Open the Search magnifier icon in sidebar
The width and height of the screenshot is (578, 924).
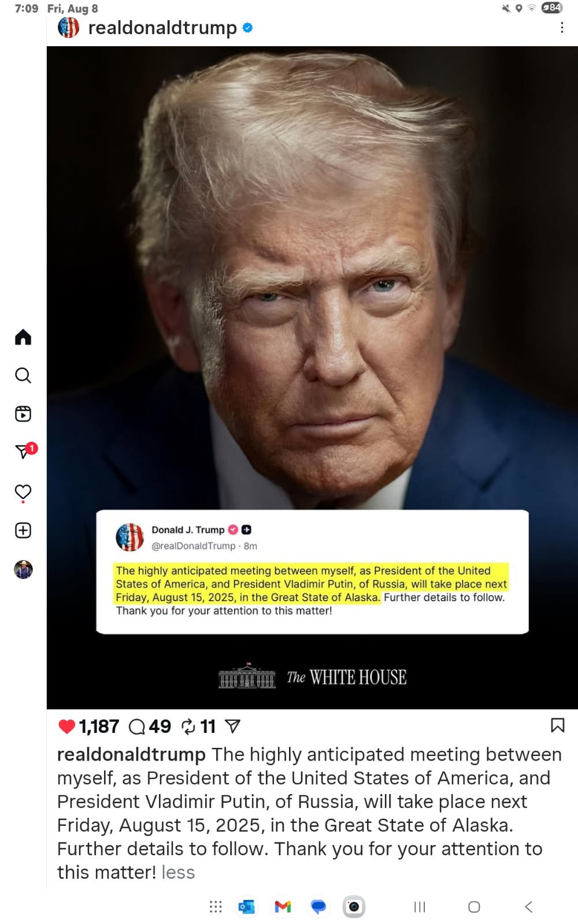[x=23, y=375]
